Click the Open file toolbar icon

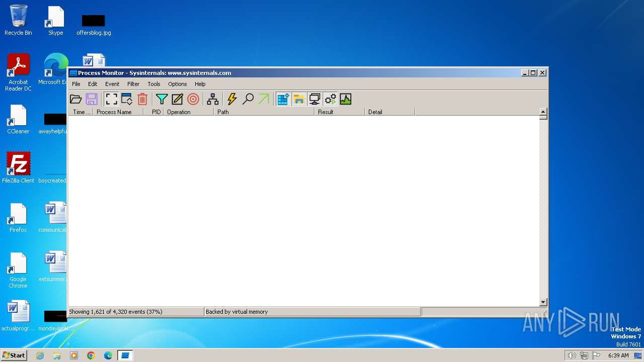pos(76,99)
